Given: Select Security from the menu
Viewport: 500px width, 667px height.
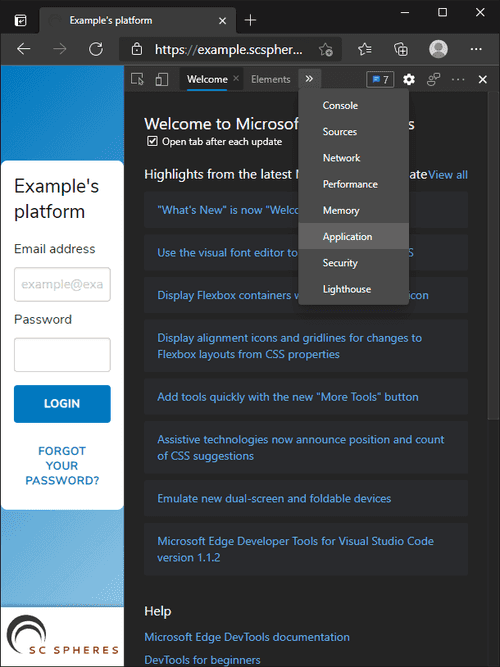Looking at the screenshot, I should pos(354,263).
